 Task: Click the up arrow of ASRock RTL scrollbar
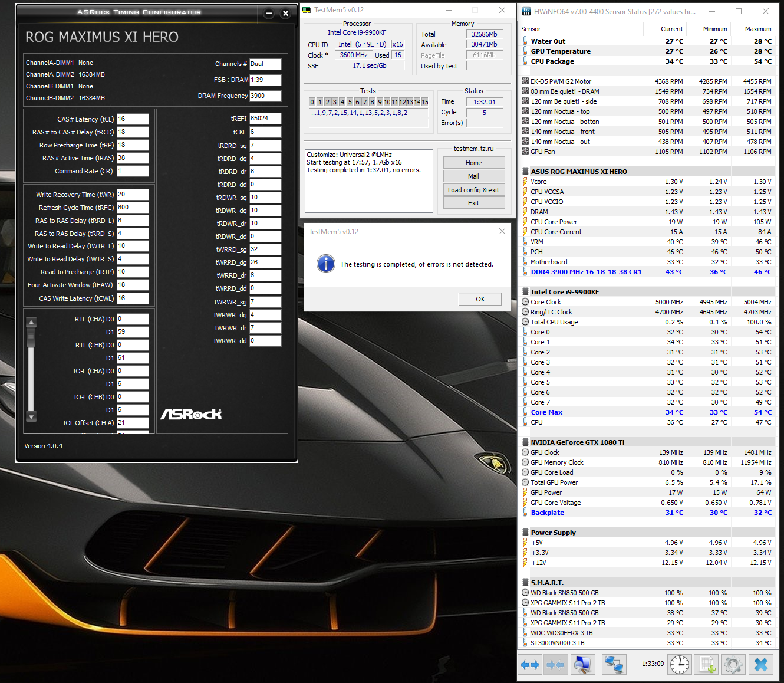(x=32, y=322)
